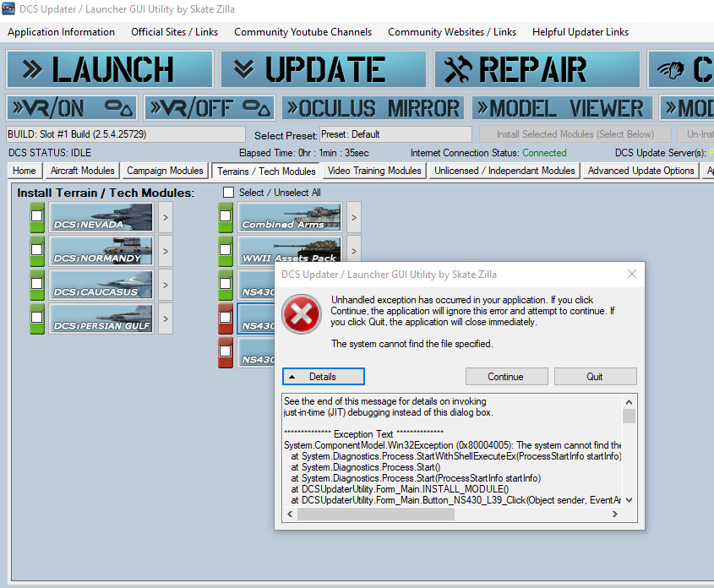Open Application Information menu

click(61, 32)
